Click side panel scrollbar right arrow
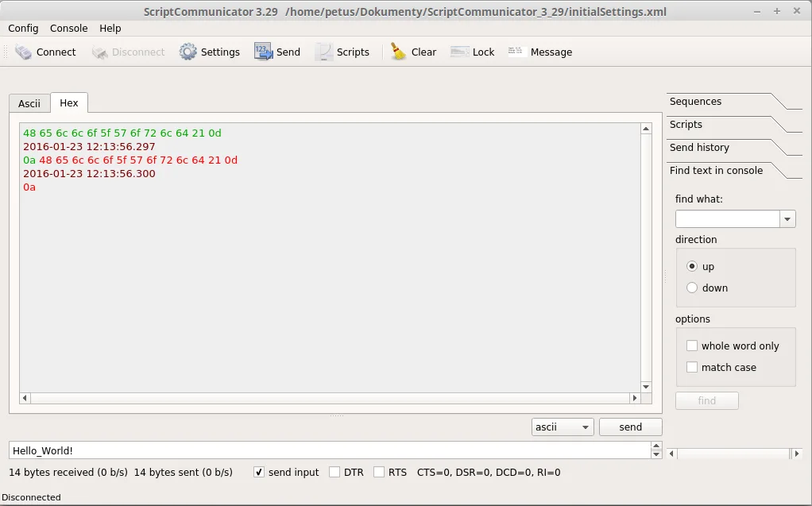 [x=797, y=454]
